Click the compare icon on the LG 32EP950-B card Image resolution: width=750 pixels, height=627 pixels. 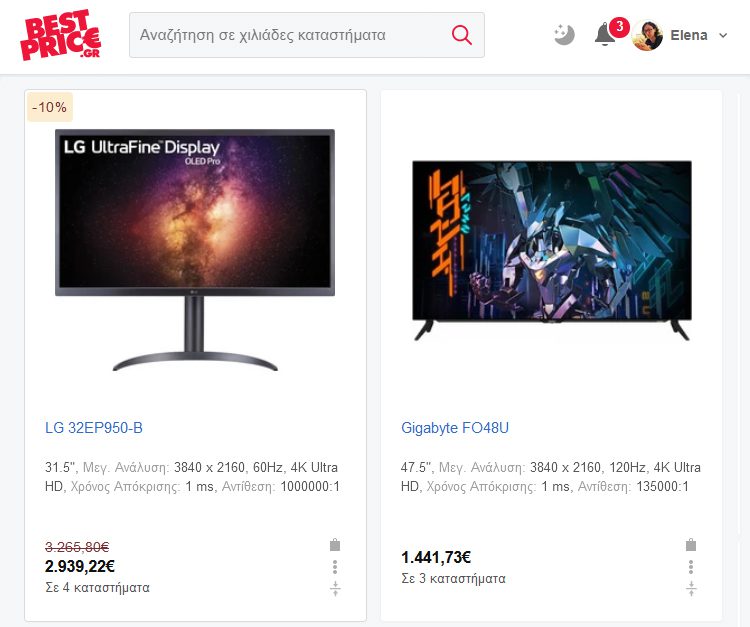tap(335, 588)
